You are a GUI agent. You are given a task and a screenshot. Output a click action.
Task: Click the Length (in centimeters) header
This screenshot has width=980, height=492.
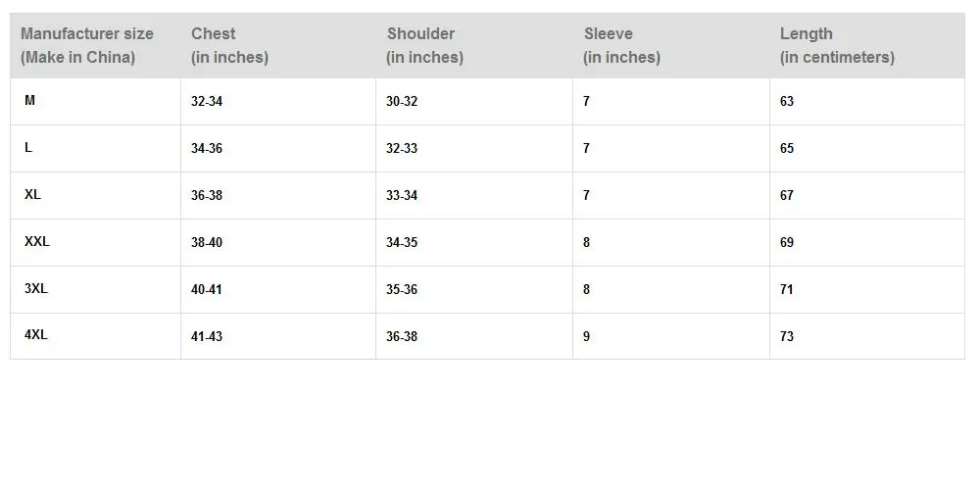pyautogui.click(x=837, y=45)
